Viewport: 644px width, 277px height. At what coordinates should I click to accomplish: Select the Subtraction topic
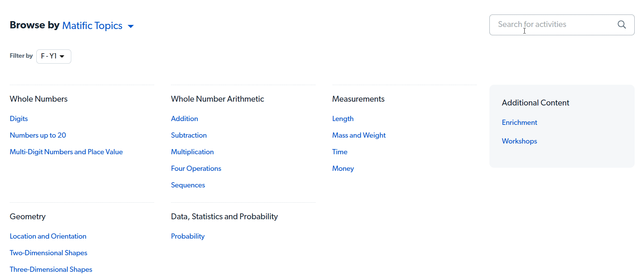coord(189,135)
